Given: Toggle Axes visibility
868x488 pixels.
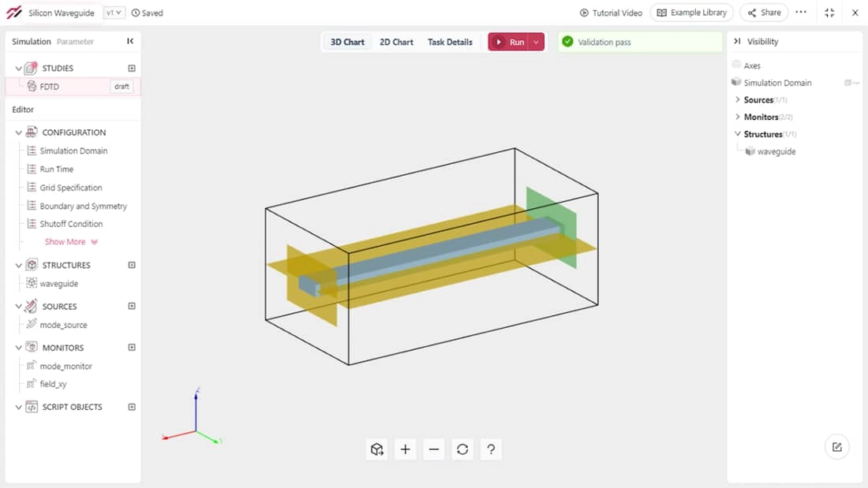Looking at the screenshot, I should (736, 65).
